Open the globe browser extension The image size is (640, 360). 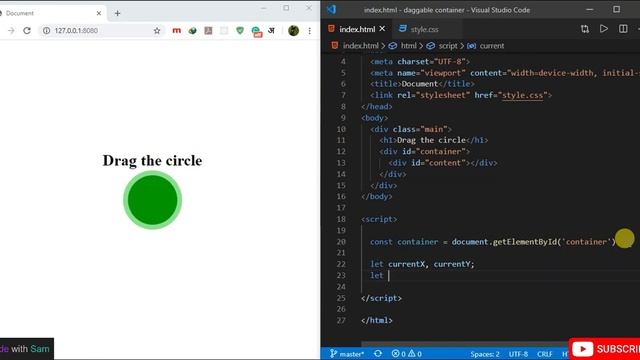click(192, 31)
